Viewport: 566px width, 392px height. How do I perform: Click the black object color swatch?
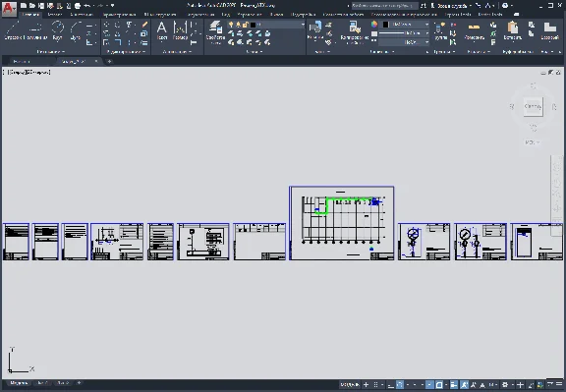[x=385, y=25]
